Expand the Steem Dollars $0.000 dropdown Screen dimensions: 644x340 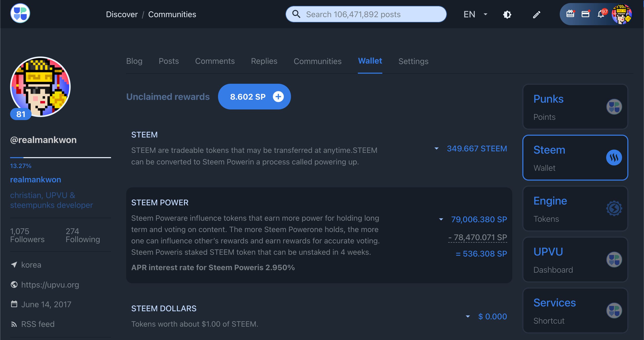pos(468,317)
